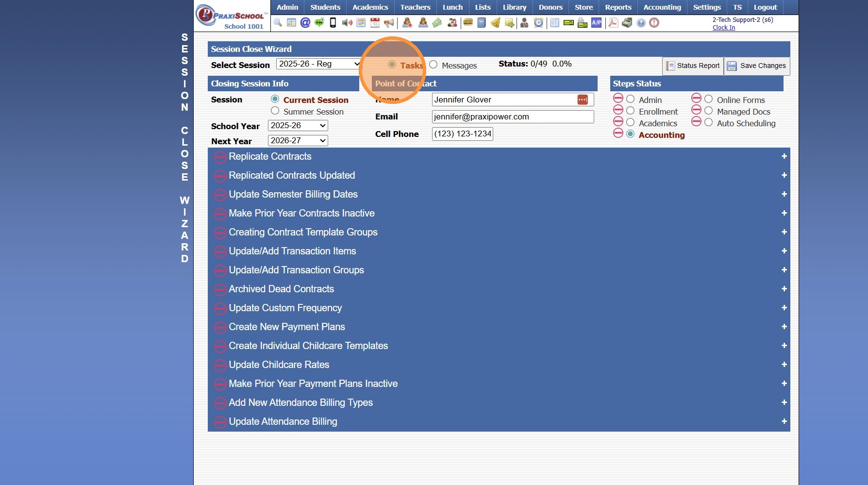This screenshot has width=868, height=485.
Task: Open the Accounting menu
Action: click(662, 7)
